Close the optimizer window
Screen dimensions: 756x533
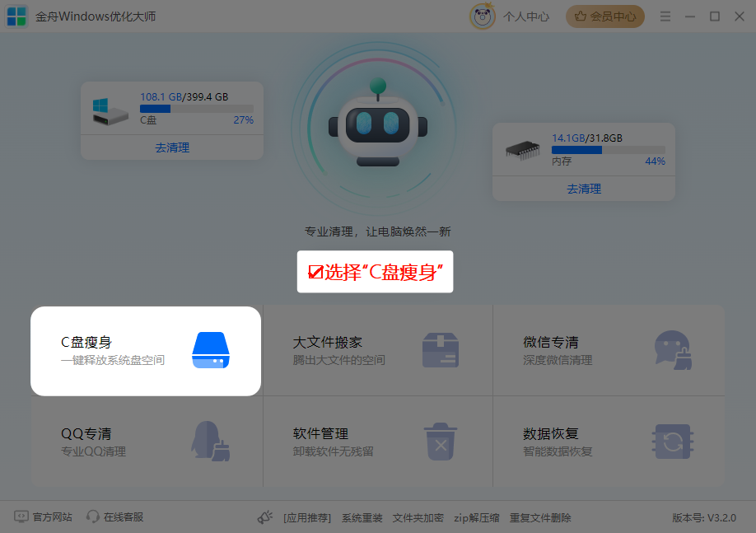(x=740, y=16)
